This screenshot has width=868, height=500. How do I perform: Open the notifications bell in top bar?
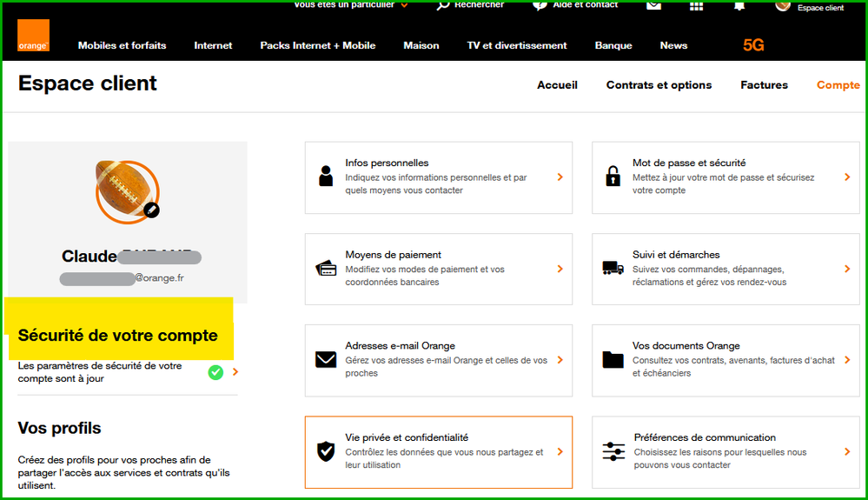739,5
